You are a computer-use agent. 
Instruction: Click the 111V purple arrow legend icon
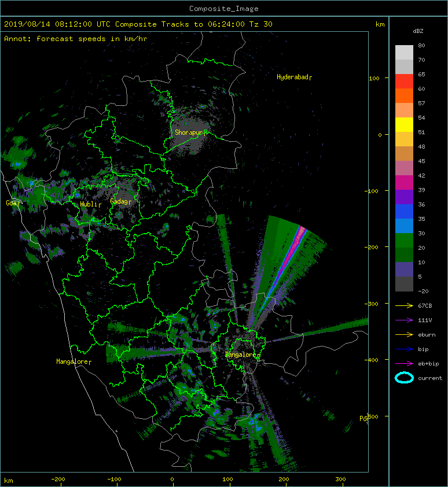(404, 320)
